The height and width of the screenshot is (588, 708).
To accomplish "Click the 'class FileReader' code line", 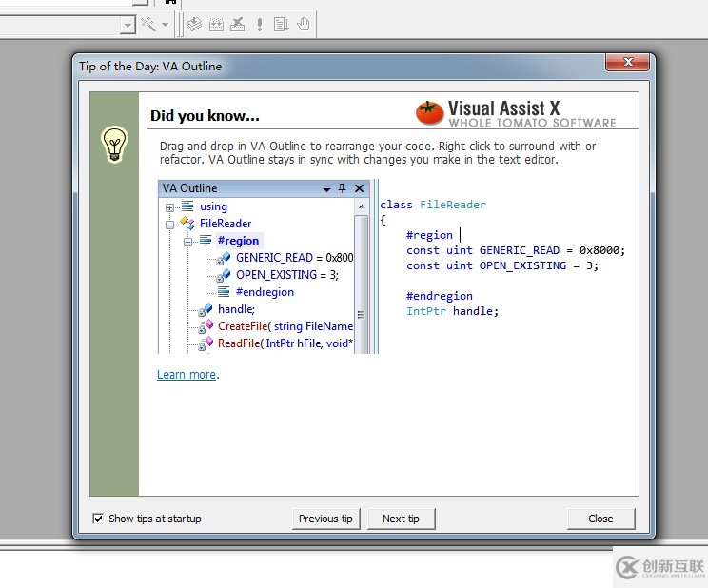I will [x=433, y=205].
